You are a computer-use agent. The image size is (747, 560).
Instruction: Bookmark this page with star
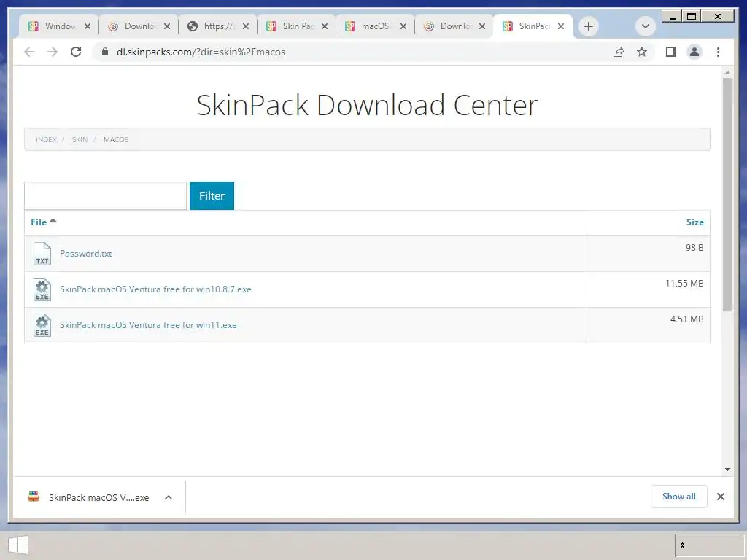point(642,52)
